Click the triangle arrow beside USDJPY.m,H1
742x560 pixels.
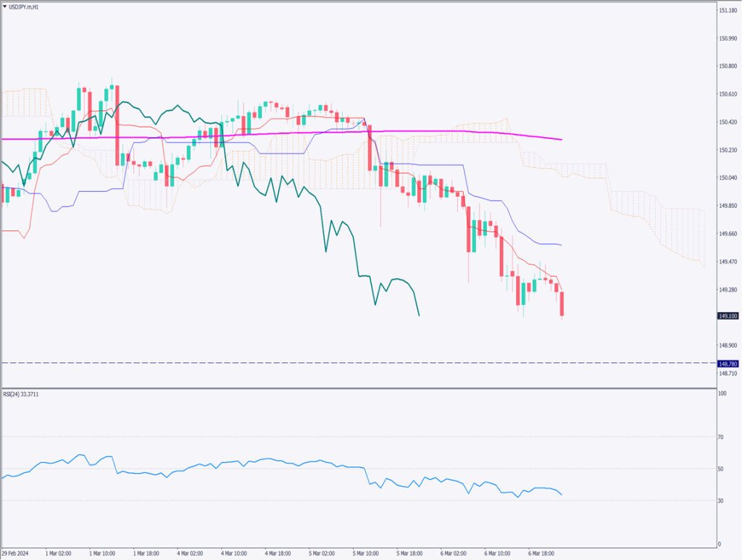coord(5,7)
